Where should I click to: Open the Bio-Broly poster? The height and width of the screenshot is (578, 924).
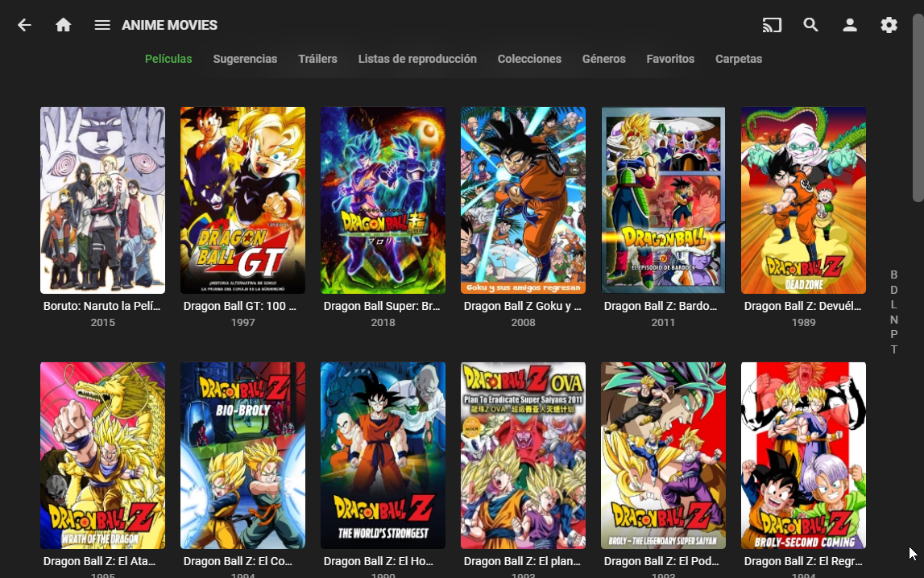[242, 456]
